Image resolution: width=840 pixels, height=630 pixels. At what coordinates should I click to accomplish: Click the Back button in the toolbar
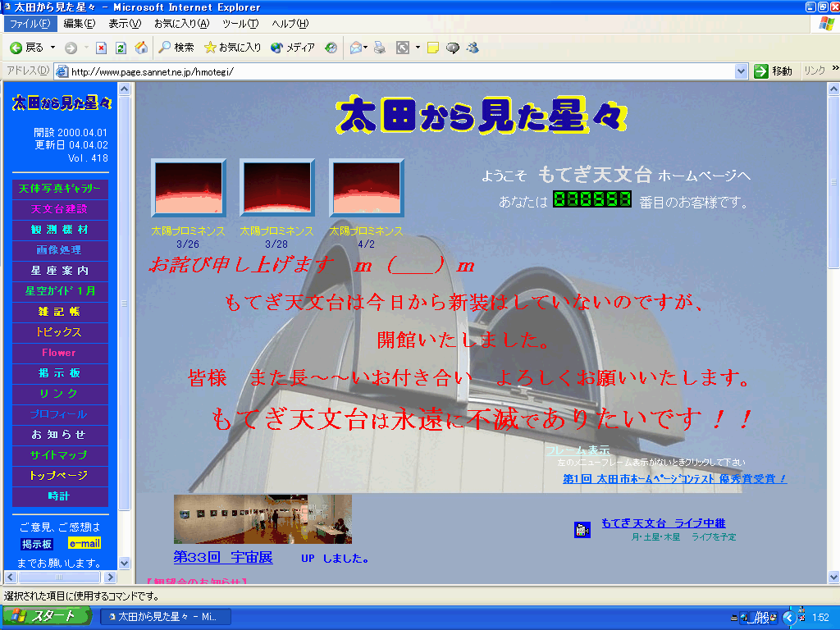26,48
